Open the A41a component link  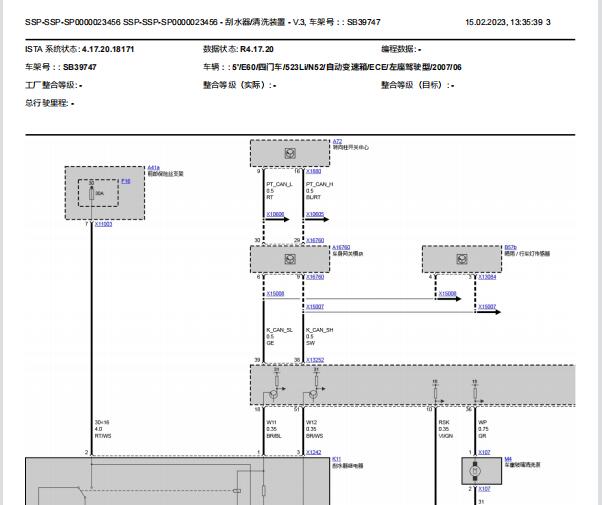(x=154, y=168)
